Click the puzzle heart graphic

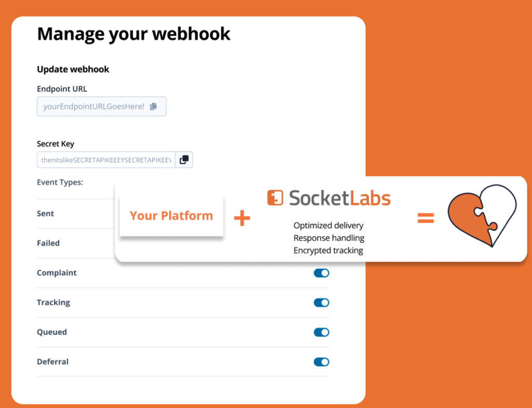click(482, 216)
